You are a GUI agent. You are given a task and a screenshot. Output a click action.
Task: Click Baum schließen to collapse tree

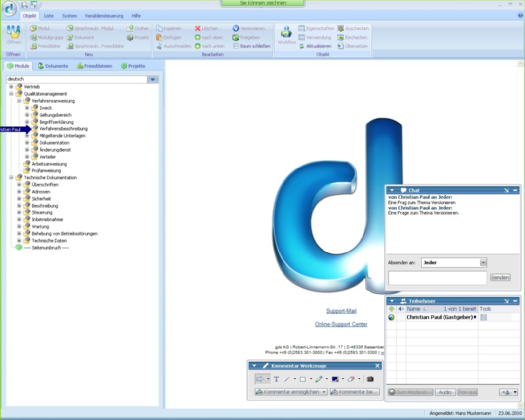(x=251, y=46)
